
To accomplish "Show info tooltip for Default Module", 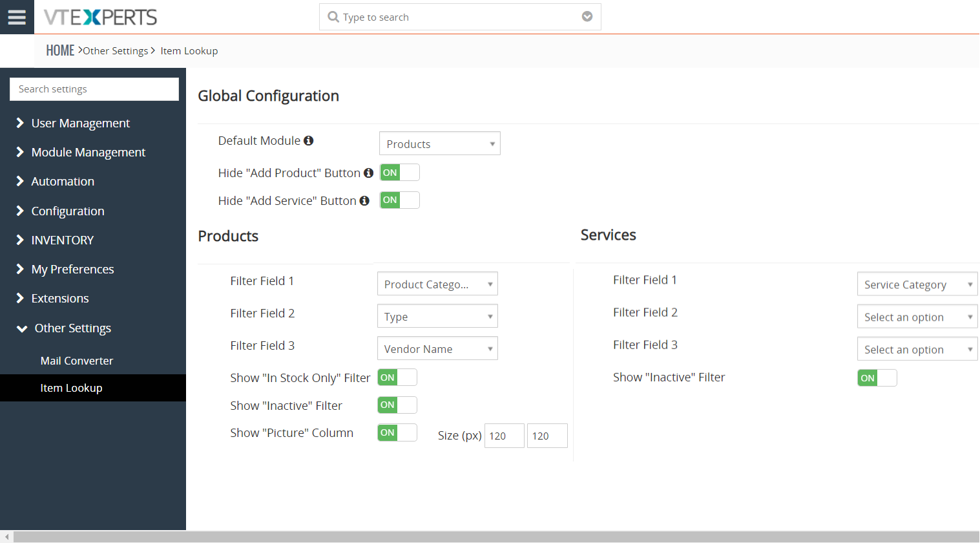I will coord(309,140).
